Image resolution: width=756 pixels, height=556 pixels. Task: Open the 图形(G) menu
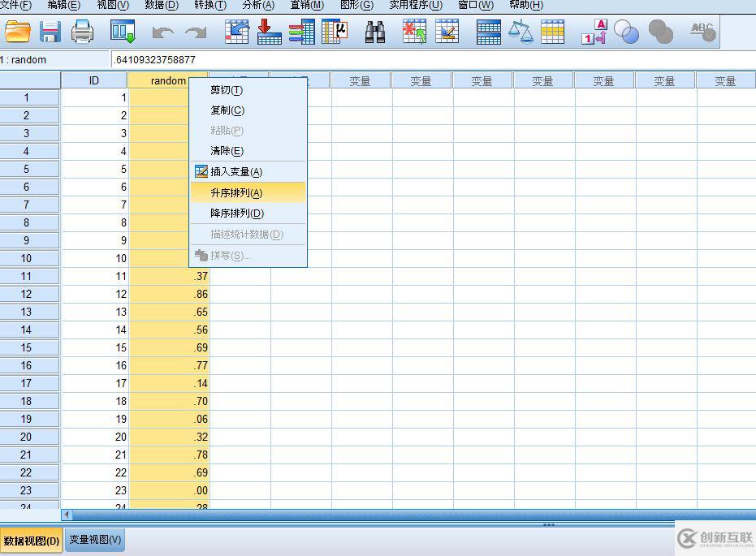(356, 6)
